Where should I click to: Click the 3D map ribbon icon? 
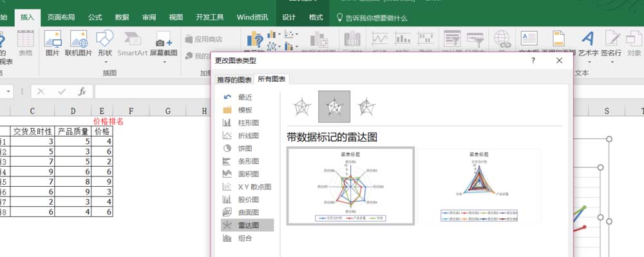click(352, 39)
